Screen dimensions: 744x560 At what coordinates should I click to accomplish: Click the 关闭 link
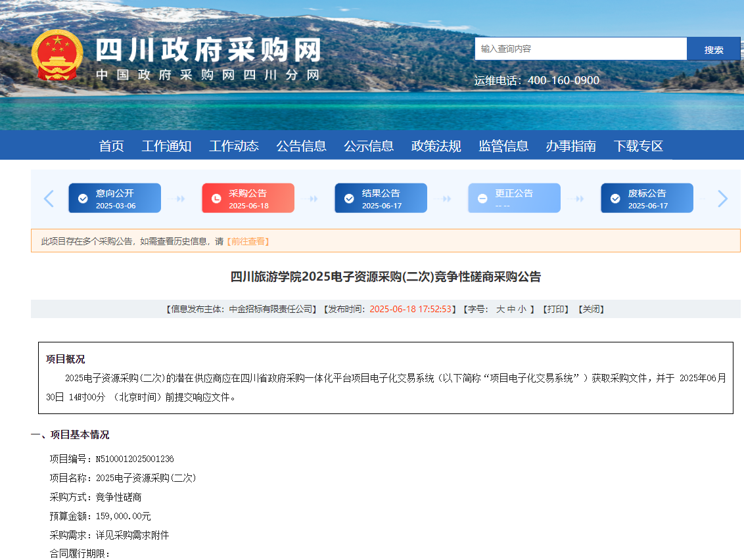pos(592,309)
